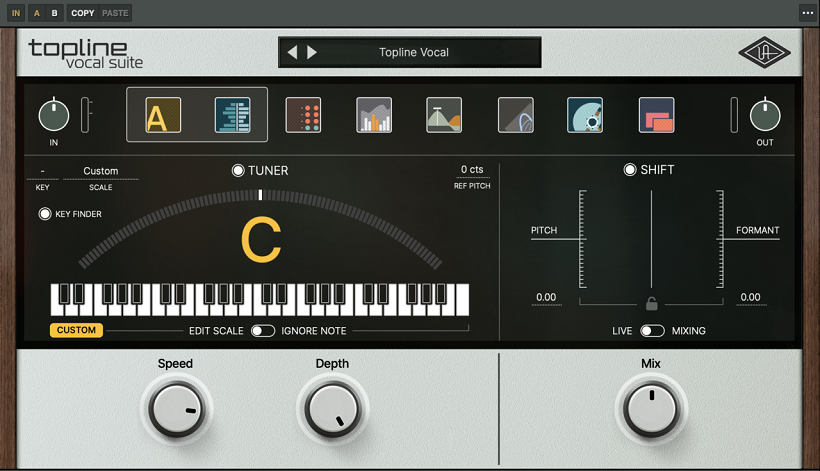Click the IN gain knob
This screenshot has width=820, height=471.
[x=53, y=116]
